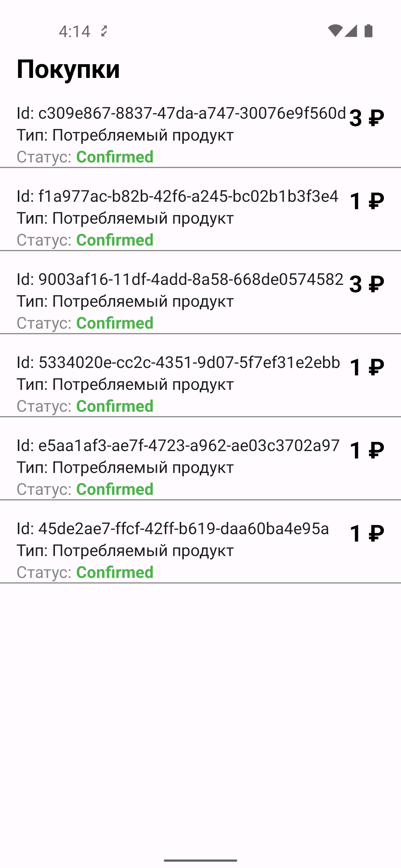Tap the bottom navigation gesture handle
Image resolution: width=401 pixels, height=868 pixels.
(x=200, y=860)
